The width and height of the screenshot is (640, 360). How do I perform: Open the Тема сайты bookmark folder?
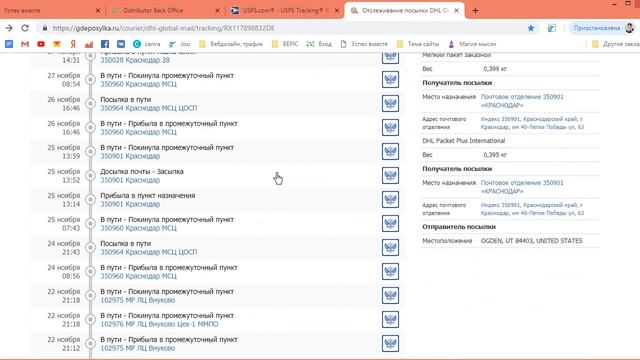click(418, 44)
